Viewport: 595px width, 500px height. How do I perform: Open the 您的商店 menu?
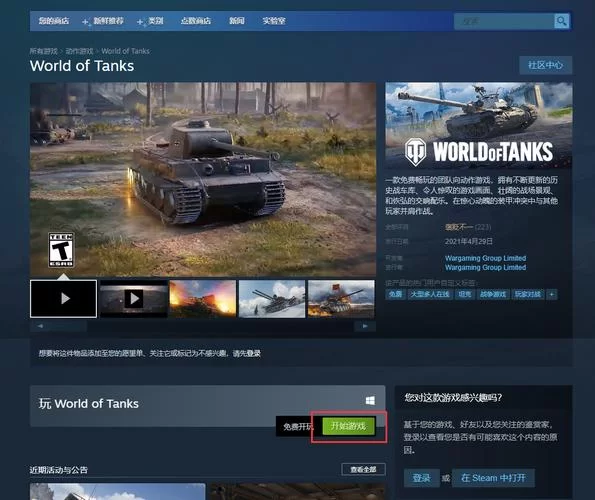point(54,21)
